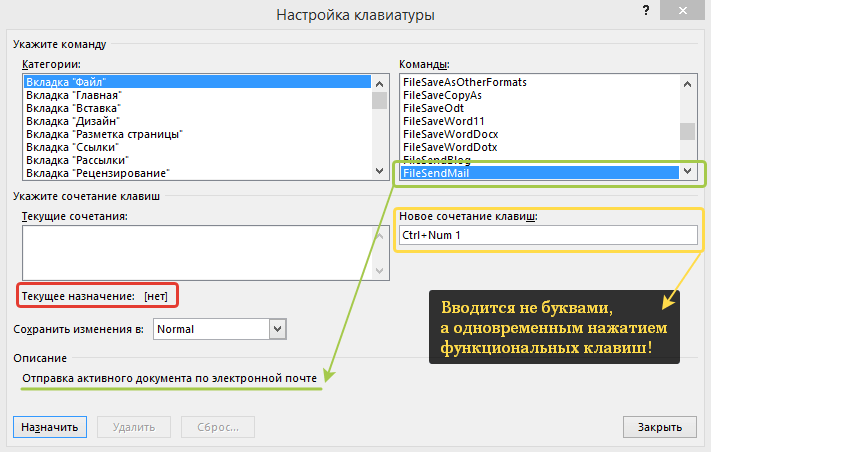Select the FileSaveAsOtherFormats command
Screen dimensions: 844x452
(x=464, y=82)
